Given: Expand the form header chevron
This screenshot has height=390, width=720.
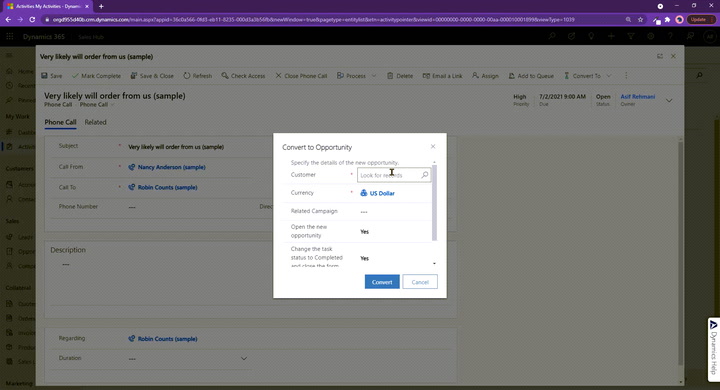Looking at the screenshot, I should (x=669, y=101).
